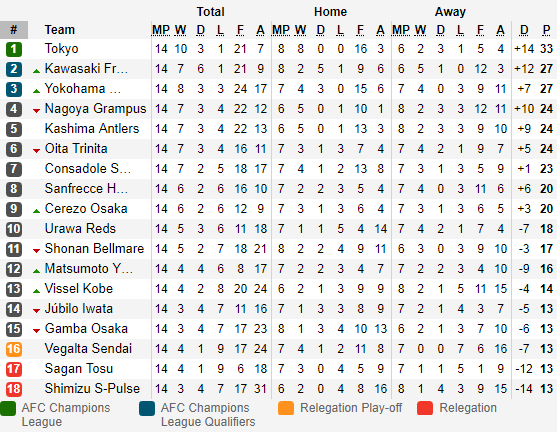Open the Kashima Antlers team link
Image resolution: width=557 pixels, height=432 pixels.
click(x=92, y=129)
